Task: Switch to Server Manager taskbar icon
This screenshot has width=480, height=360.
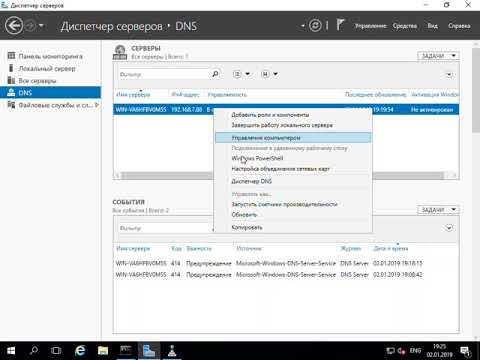Action: pyautogui.click(x=149, y=351)
